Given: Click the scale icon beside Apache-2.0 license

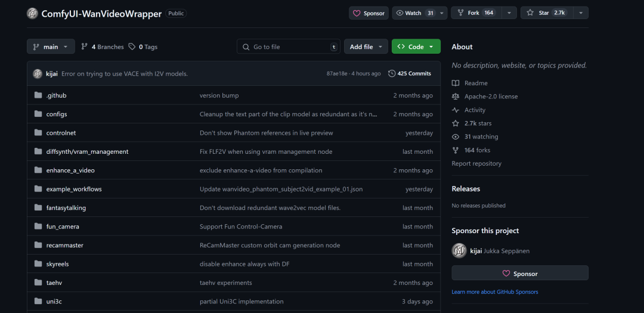Looking at the screenshot, I should click(455, 97).
